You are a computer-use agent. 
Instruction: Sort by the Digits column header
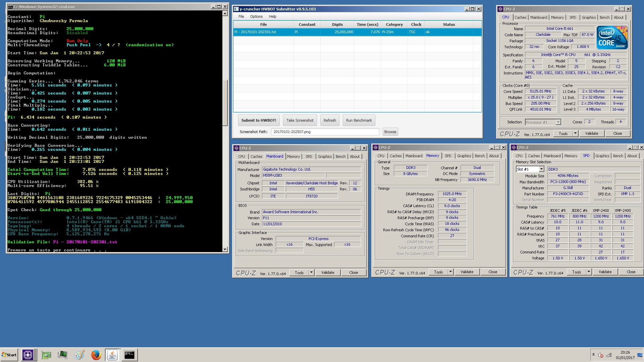[x=337, y=24]
